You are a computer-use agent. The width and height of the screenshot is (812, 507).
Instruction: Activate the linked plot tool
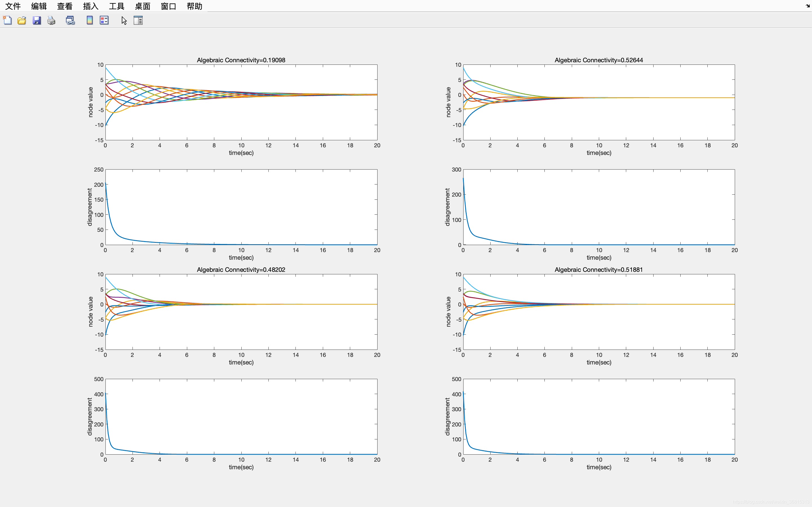pos(70,20)
